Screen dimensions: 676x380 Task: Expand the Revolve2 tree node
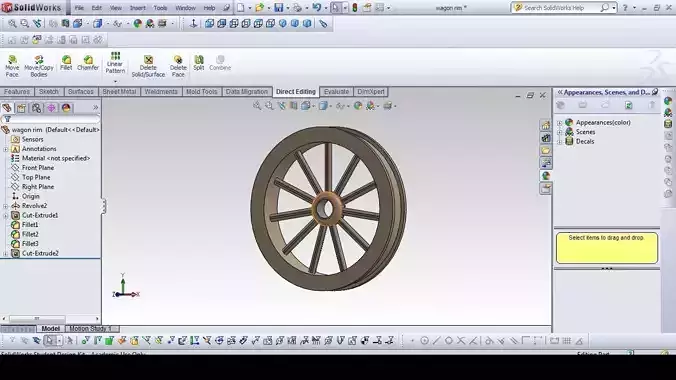point(6,206)
